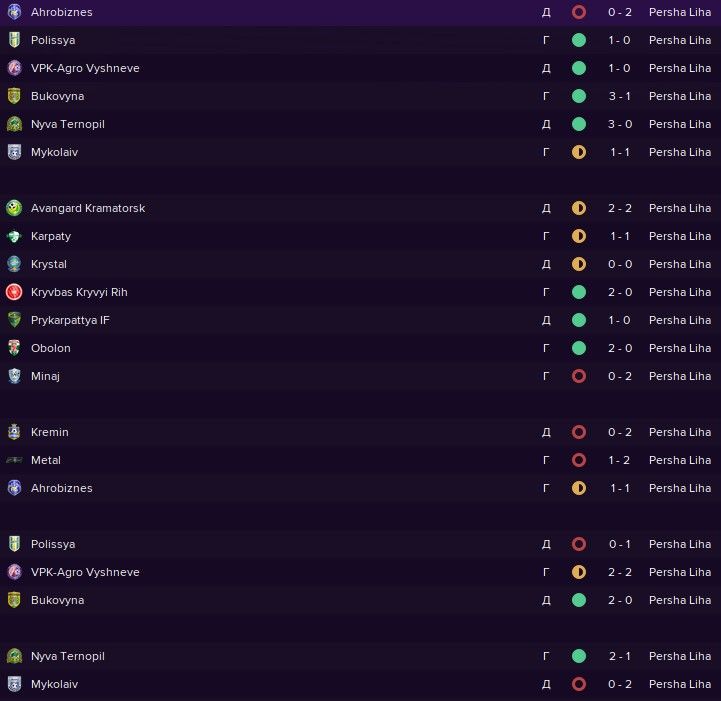The image size is (721, 701).
Task: Click the Obolon club badge icon
Action: (x=14, y=348)
